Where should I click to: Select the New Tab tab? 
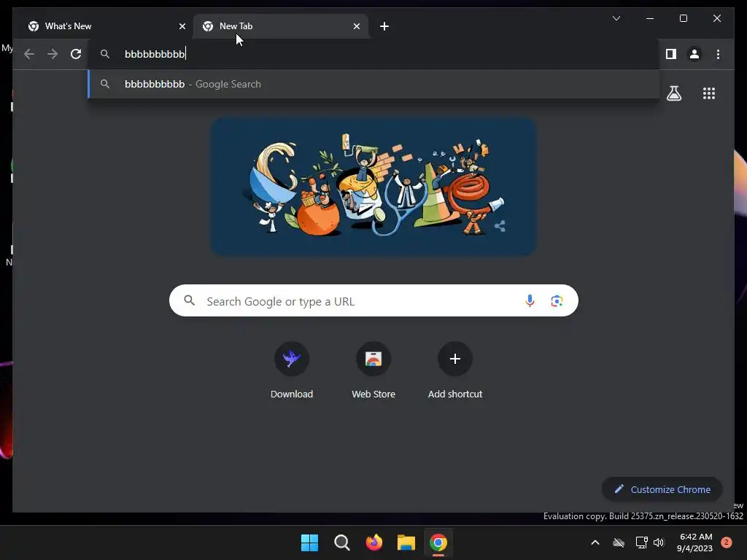[281, 26]
